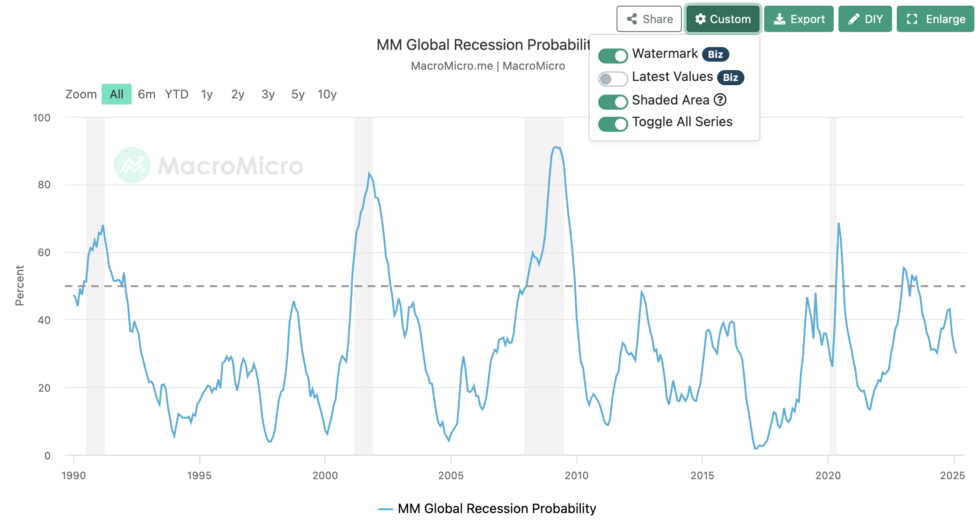The image size is (980, 530).
Task: Click the chart title MM Global Recession Probability
Action: tap(483, 44)
